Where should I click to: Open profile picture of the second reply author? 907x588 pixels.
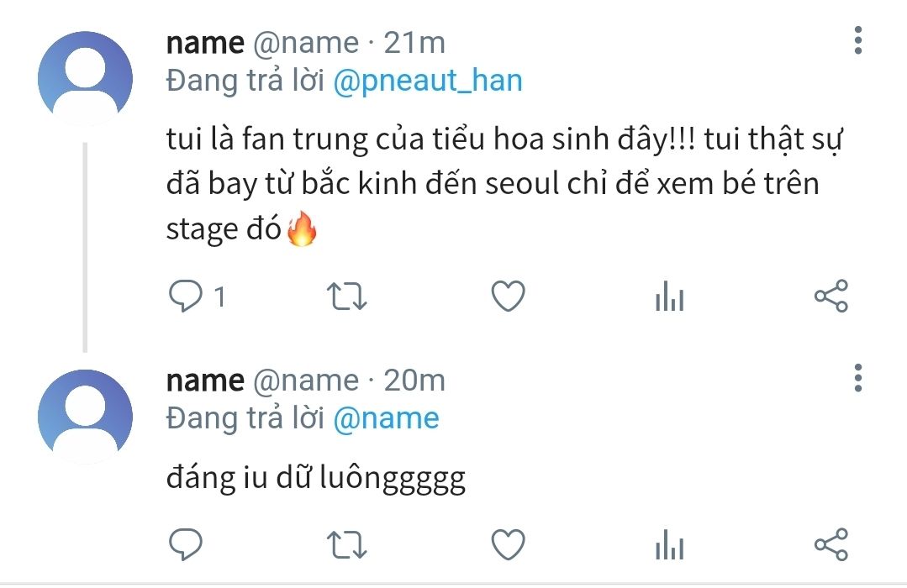click(86, 414)
